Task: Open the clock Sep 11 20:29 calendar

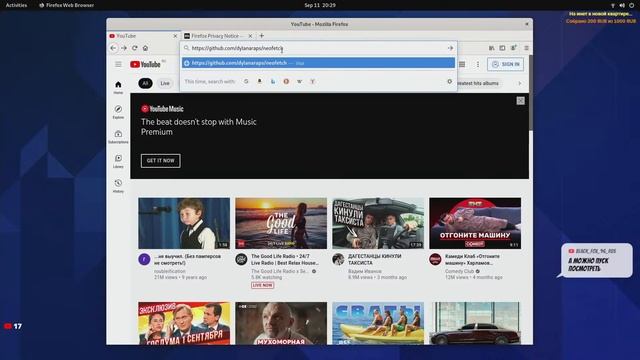Action: click(x=320, y=5)
